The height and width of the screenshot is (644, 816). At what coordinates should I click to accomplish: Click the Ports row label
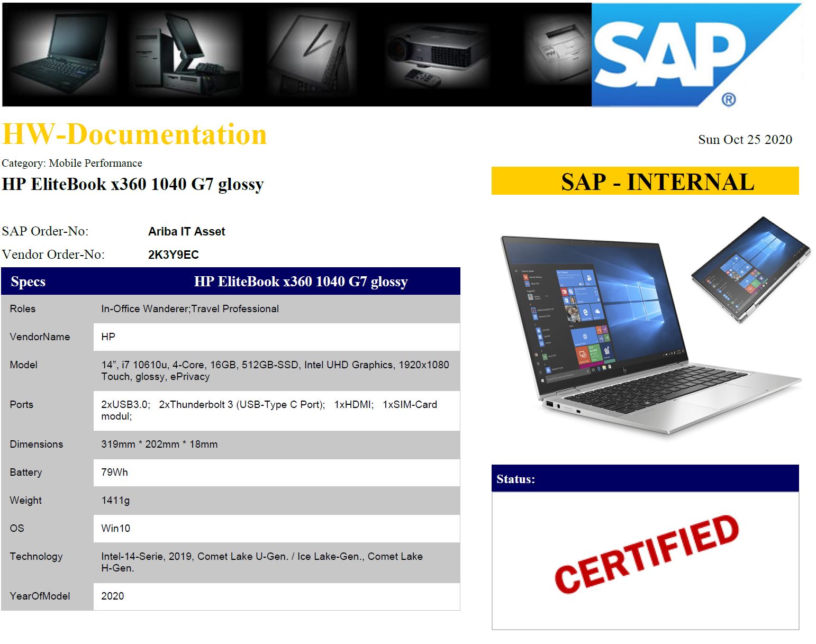pos(22,404)
